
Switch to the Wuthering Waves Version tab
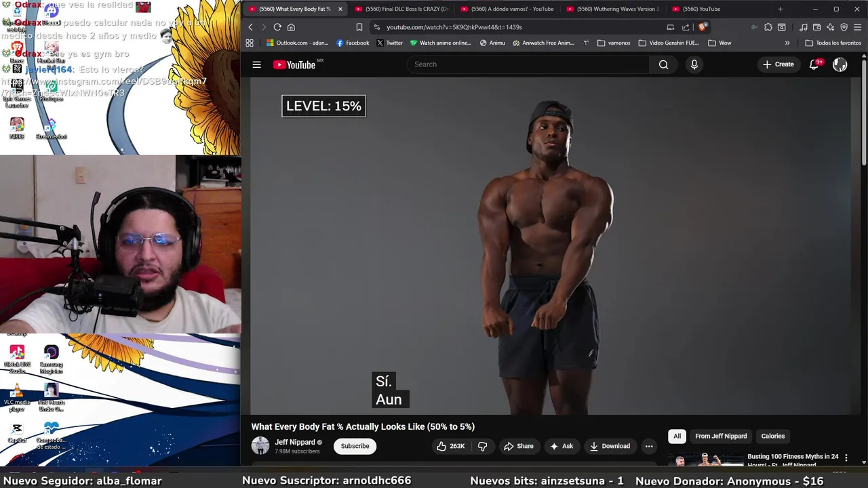(613, 9)
